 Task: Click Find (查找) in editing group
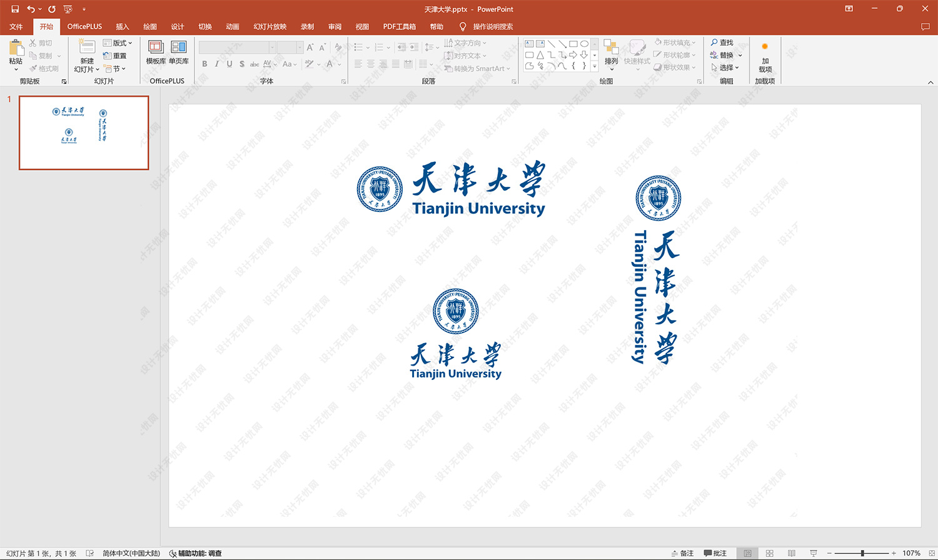(x=722, y=42)
